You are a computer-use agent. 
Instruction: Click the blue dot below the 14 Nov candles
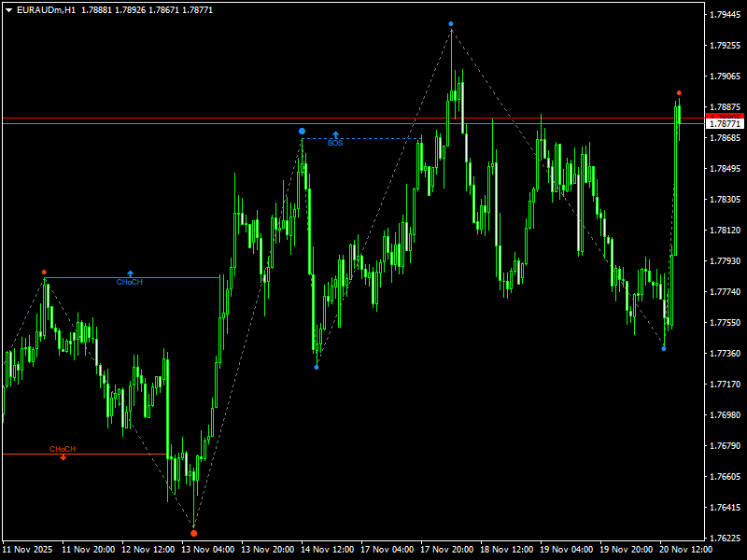(x=317, y=366)
